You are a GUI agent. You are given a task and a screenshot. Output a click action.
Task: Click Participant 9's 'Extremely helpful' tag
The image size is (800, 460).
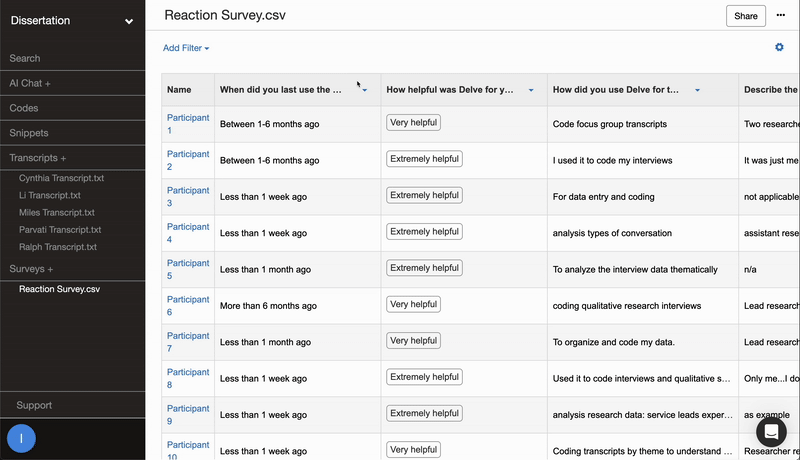424,414
